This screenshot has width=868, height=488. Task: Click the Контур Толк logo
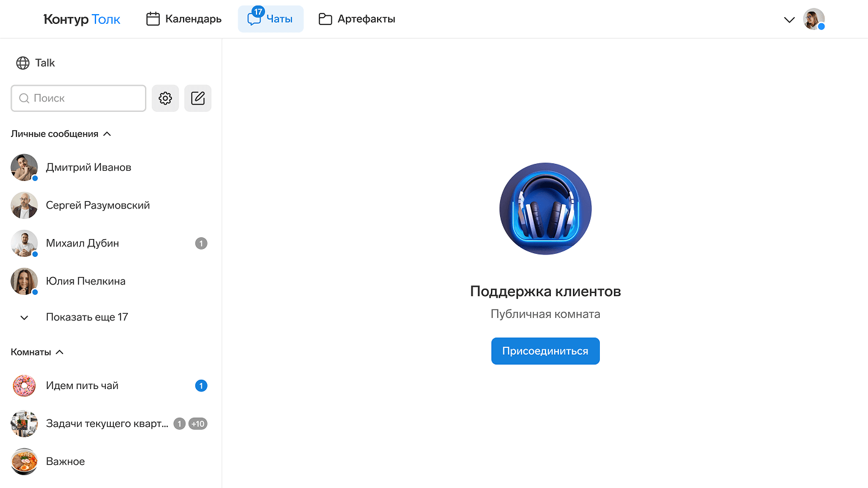tap(82, 20)
